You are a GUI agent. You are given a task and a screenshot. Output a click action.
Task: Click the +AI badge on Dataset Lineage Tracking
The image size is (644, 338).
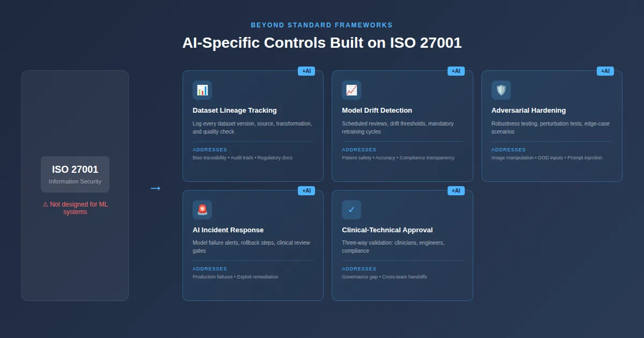(x=306, y=71)
